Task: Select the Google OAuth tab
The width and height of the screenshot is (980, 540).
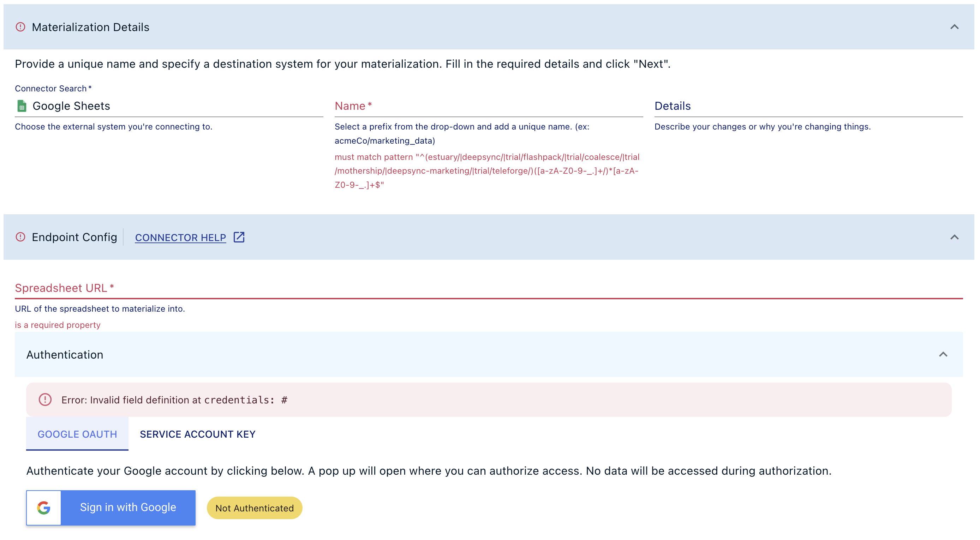Action: click(x=77, y=434)
